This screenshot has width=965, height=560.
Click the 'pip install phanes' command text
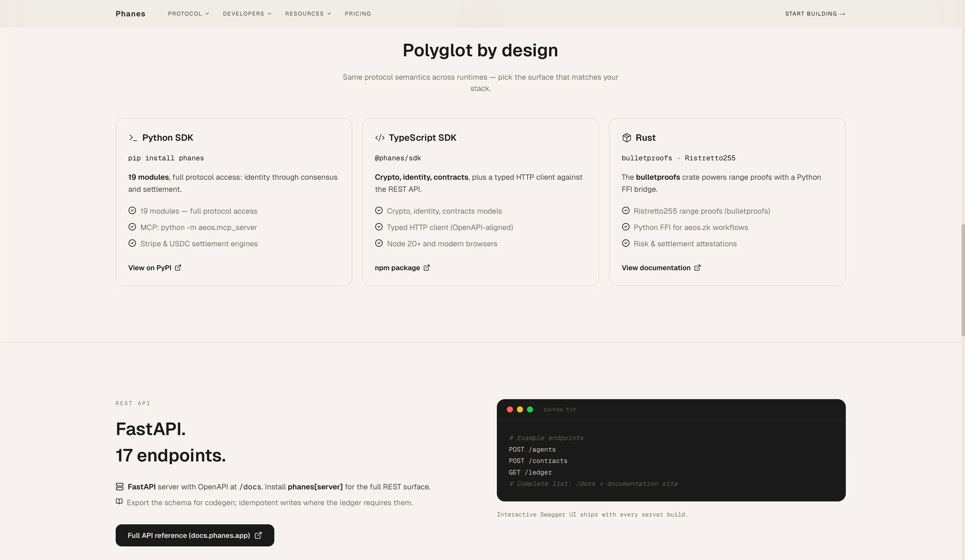click(166, 158)
